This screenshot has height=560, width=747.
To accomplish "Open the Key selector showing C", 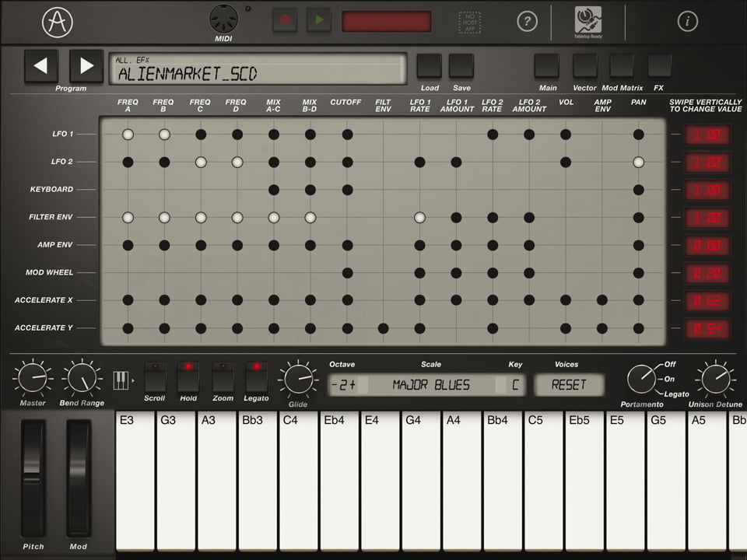I will 515,385.
